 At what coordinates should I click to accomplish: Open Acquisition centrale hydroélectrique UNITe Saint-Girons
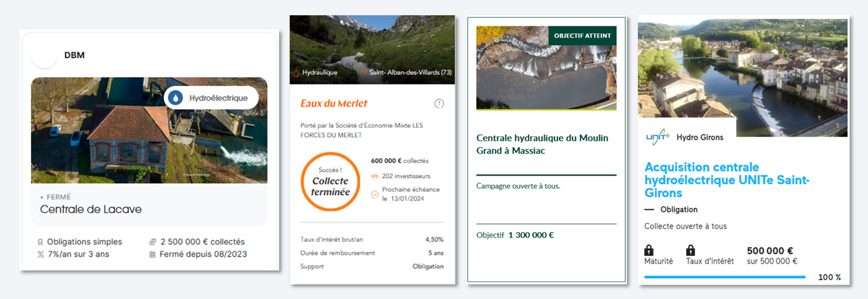(727, 180)
